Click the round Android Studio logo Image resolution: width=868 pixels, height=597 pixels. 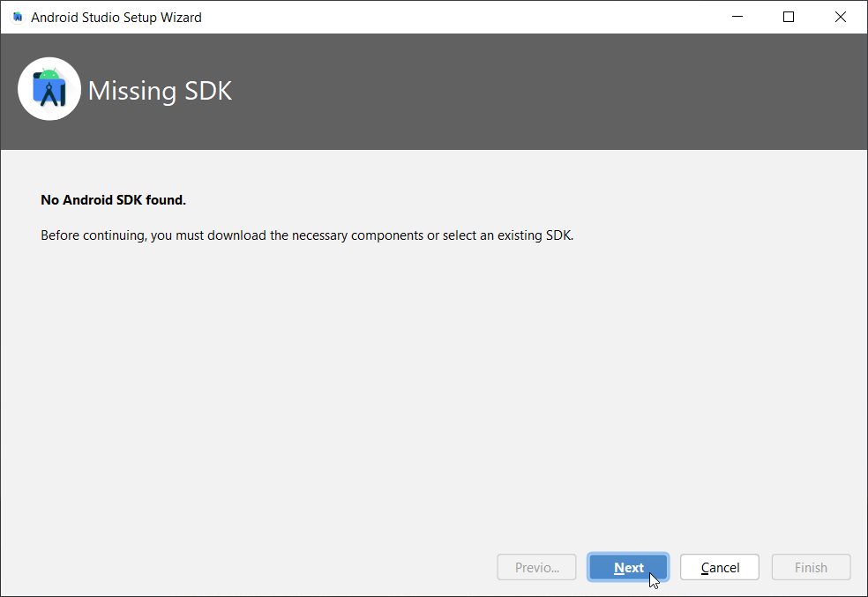tap(49, 89)
